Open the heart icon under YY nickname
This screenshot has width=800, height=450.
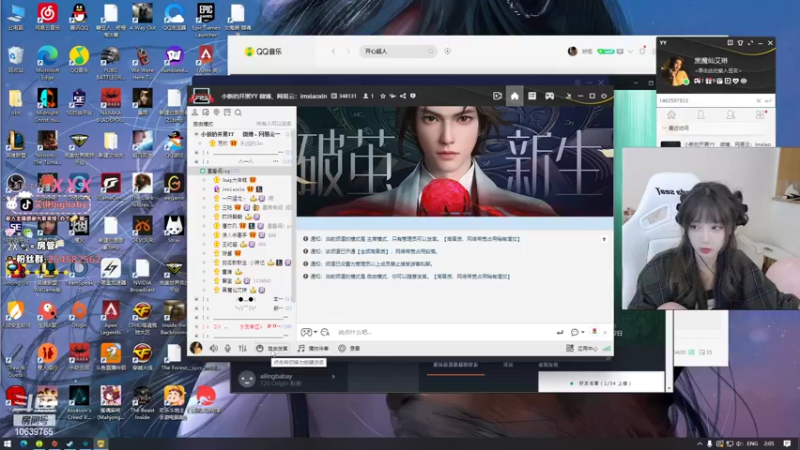pyautogui.click(x=736, y=81)
